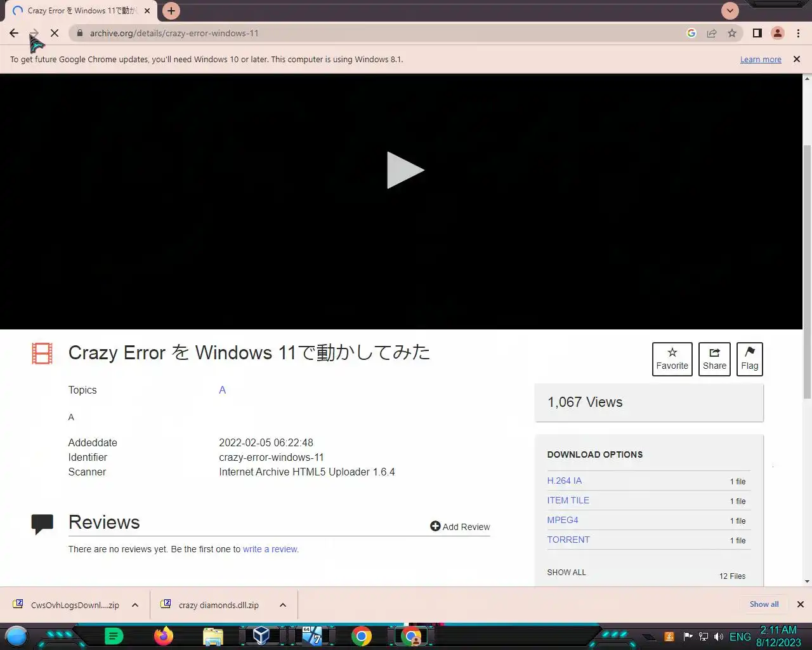Open Google Chrome taskbar icon
The width and height of the screenshot is (812, 650).
tap(362, 636)
